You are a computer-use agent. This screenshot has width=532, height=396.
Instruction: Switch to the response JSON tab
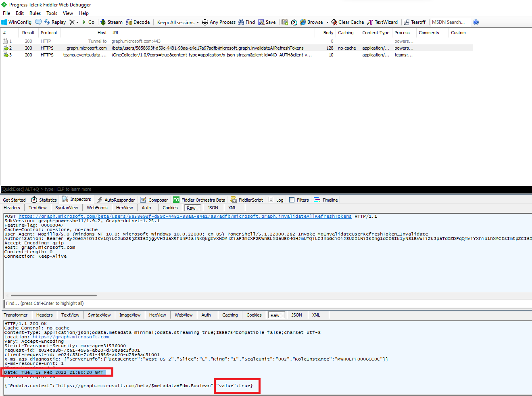[x=297, y=315]
